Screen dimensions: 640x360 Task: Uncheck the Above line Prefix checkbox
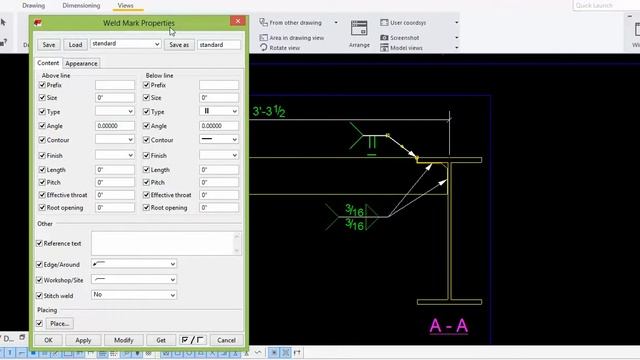42,85
